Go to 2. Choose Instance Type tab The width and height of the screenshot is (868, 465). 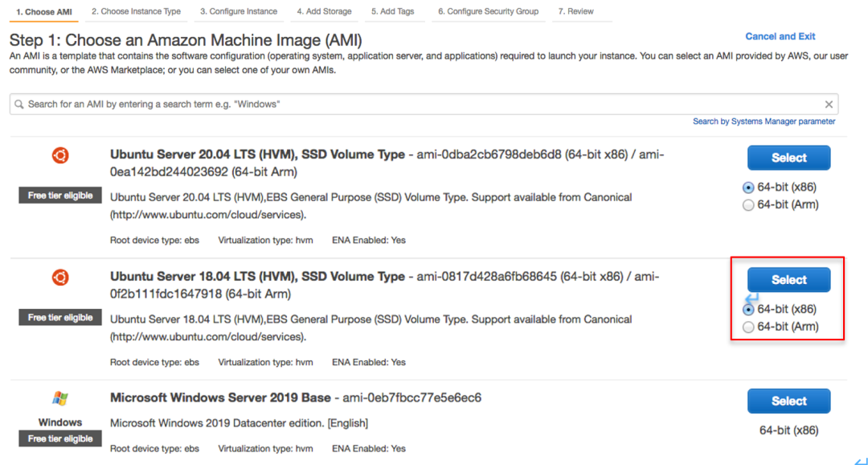point(136,11)
